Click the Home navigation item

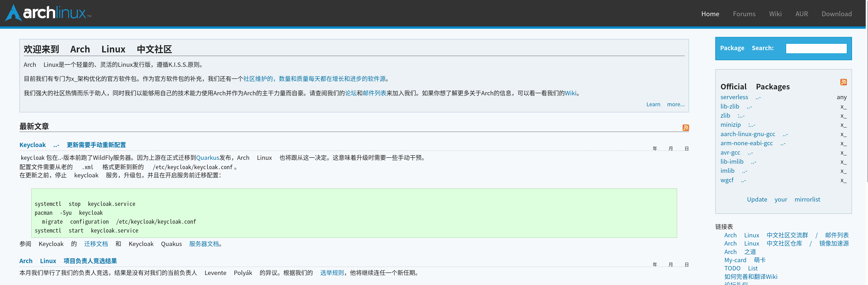click(710, 14)
